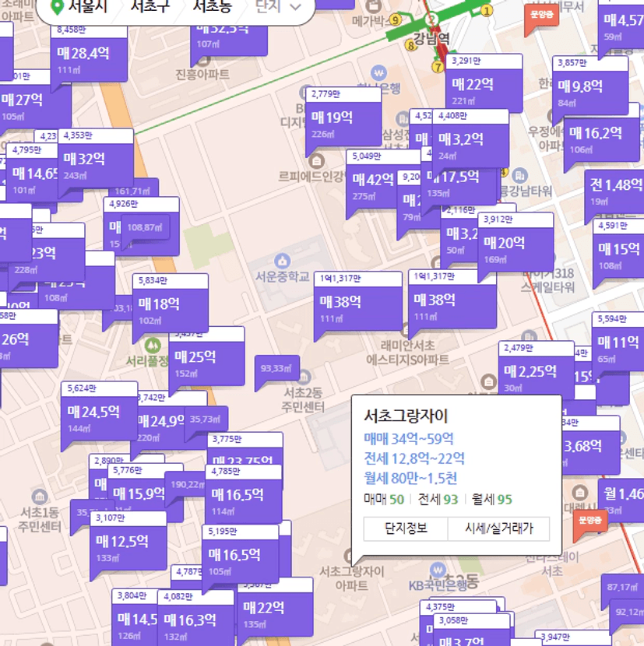The height and width of the screenshot is (646, 644).
Task: Select the 매16.3억 132㎡ price marker
Action: (195, 618)
